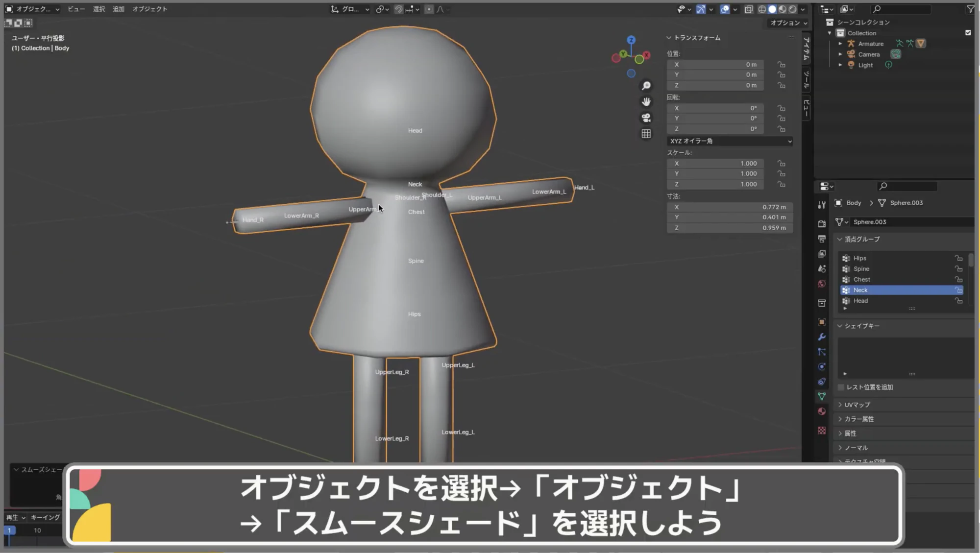Open the Modifier wrench properties tab
Viewport: 980px width, 553px height.
pos(822,337)
